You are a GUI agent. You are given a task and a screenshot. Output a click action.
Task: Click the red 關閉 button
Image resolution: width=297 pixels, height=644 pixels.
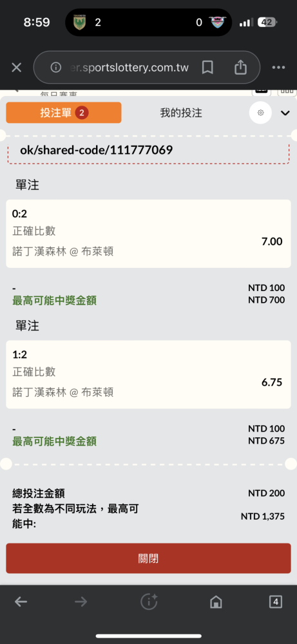click(148, 558)
